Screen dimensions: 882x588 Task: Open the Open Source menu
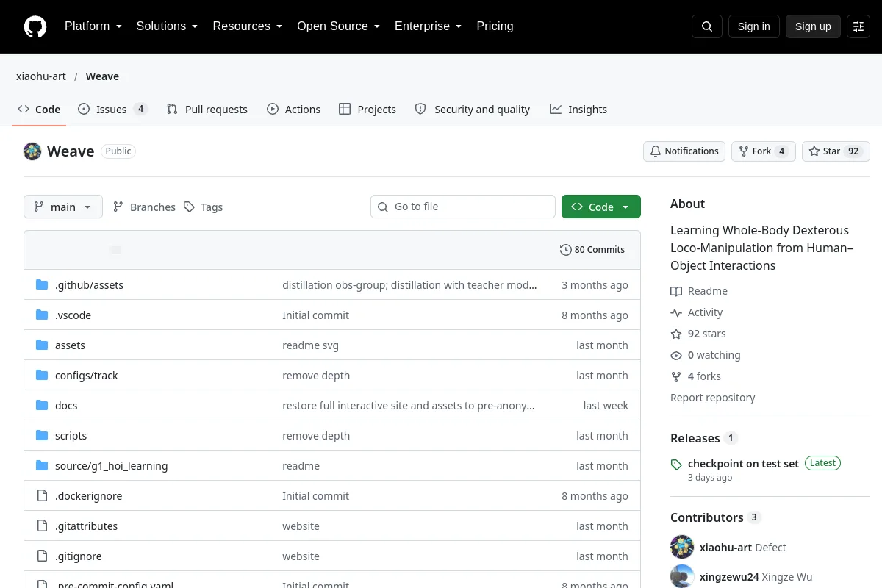[x=339, y=26]
